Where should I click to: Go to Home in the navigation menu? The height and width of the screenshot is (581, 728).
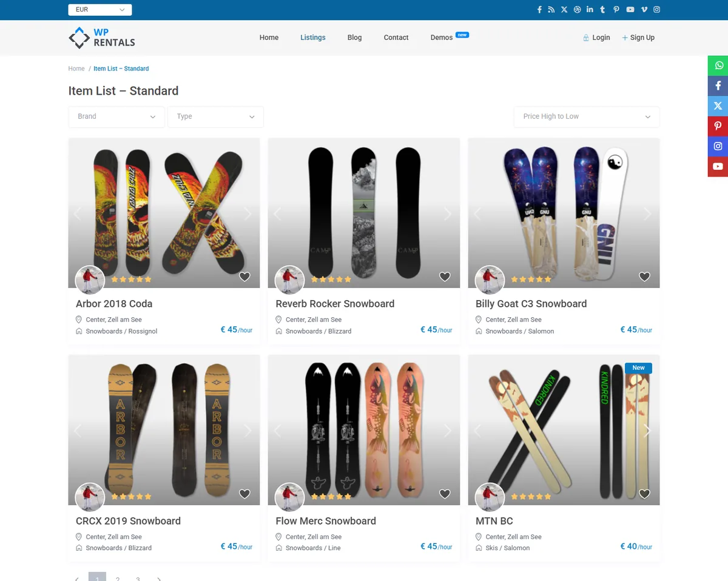[269, 38]
